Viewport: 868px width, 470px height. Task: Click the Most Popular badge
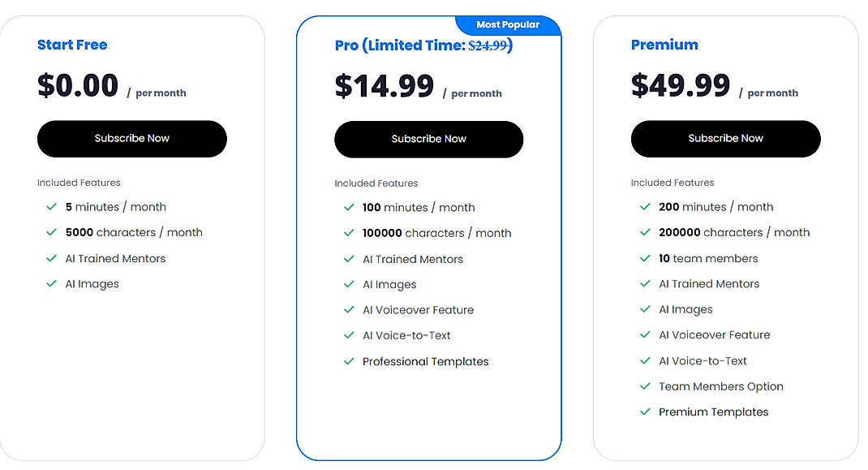click(509, 24)
